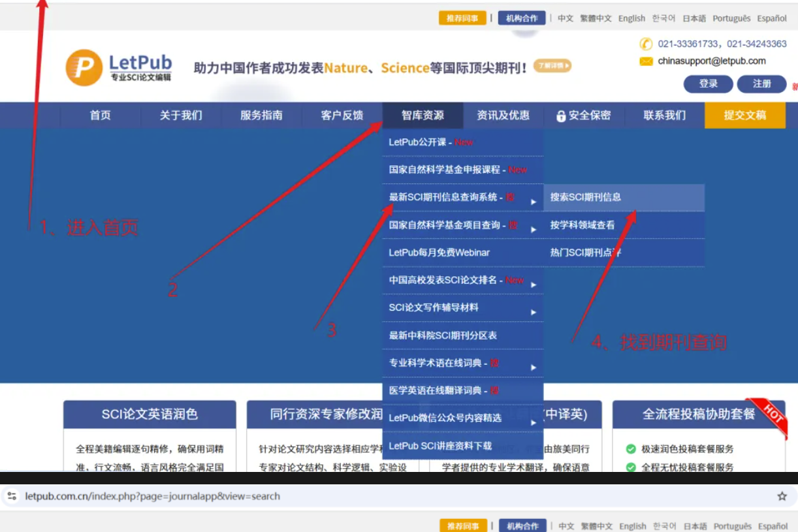The height and width of the screenshot is (532, 798).
Task: Click the top 机构合作 button
Action: (x=522, y=18)
